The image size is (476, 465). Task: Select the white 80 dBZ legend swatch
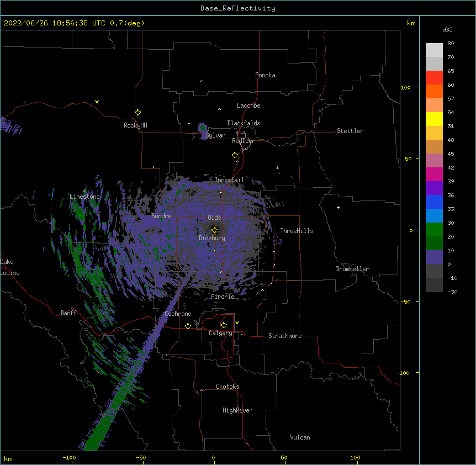point(434,50)
